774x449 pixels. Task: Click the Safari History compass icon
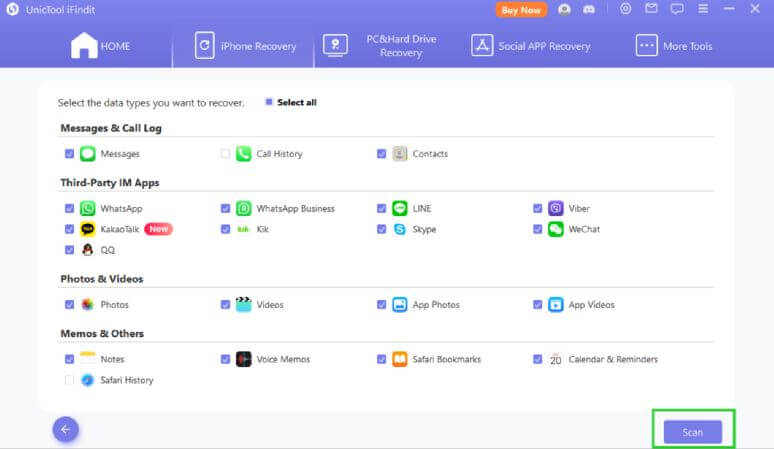click(x=87, y=380)
